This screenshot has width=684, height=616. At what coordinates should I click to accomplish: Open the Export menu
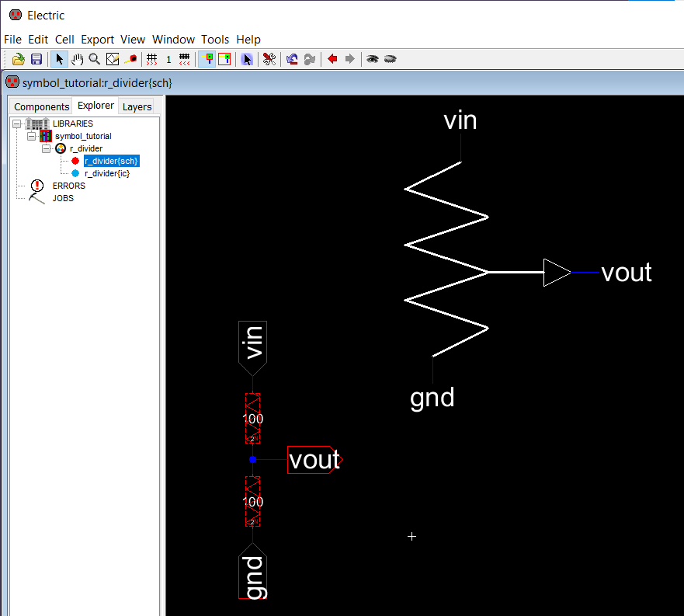[97, 40]
